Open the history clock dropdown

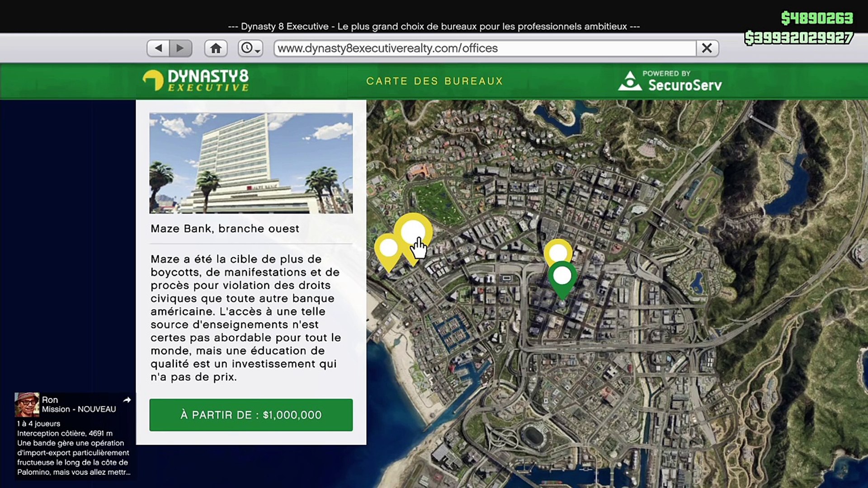pos(250,48)
